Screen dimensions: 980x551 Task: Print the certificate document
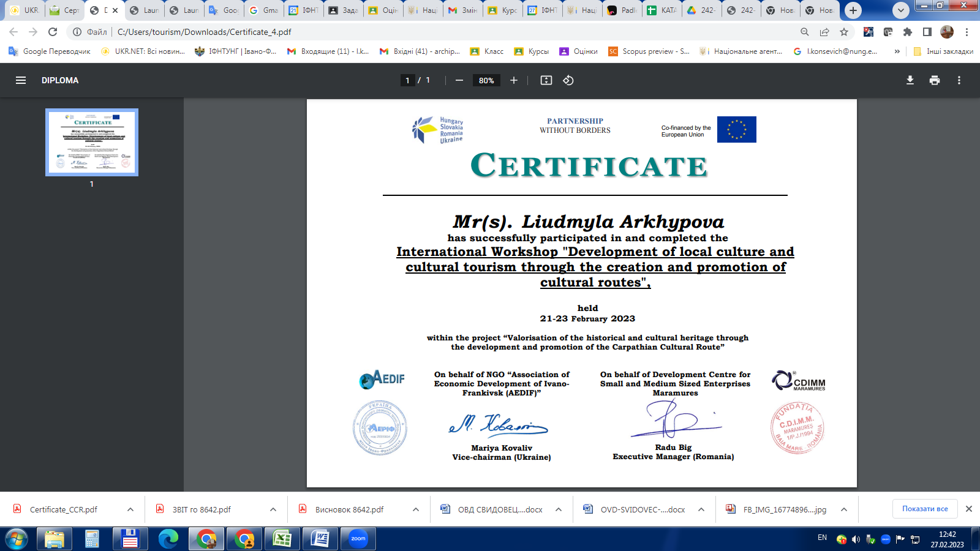tap(935, 80)
